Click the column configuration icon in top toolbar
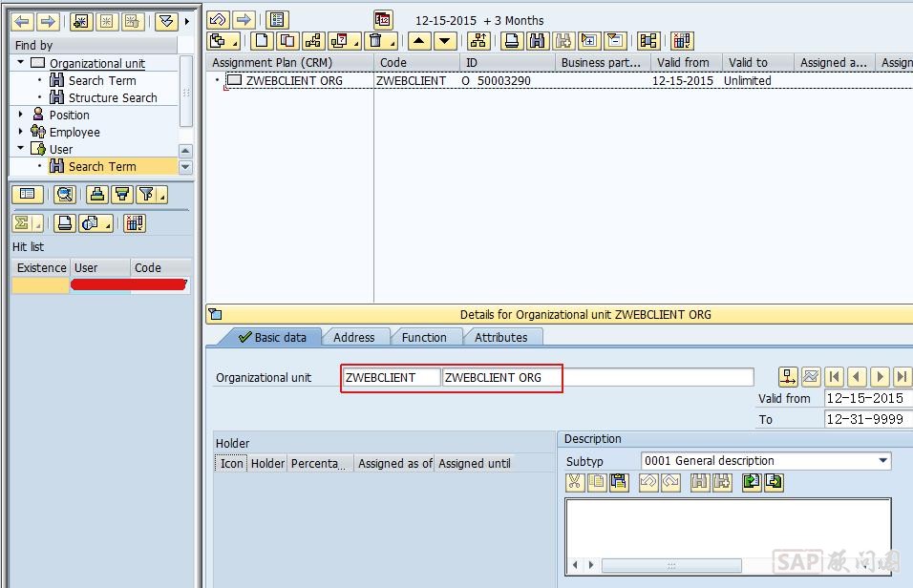Image resolution: width=913 pixels, height=588 pixels. (x=681, y=41)
